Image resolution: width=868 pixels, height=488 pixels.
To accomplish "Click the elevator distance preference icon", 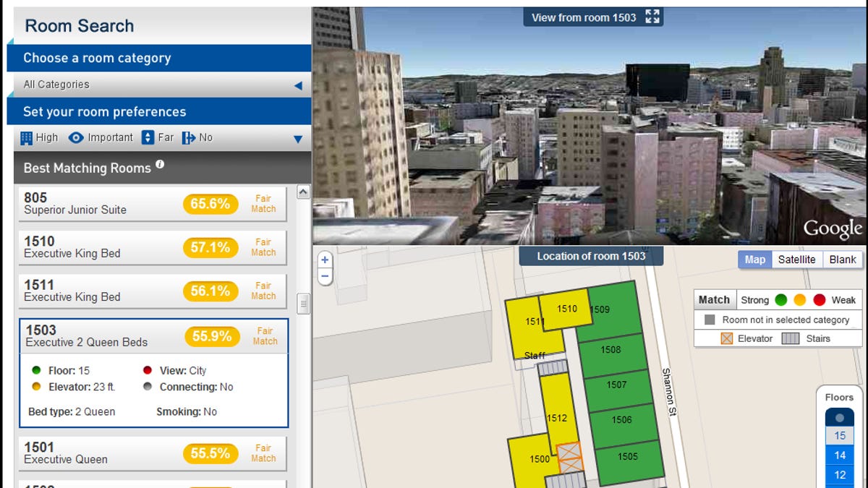I will [x=148, y=137].
